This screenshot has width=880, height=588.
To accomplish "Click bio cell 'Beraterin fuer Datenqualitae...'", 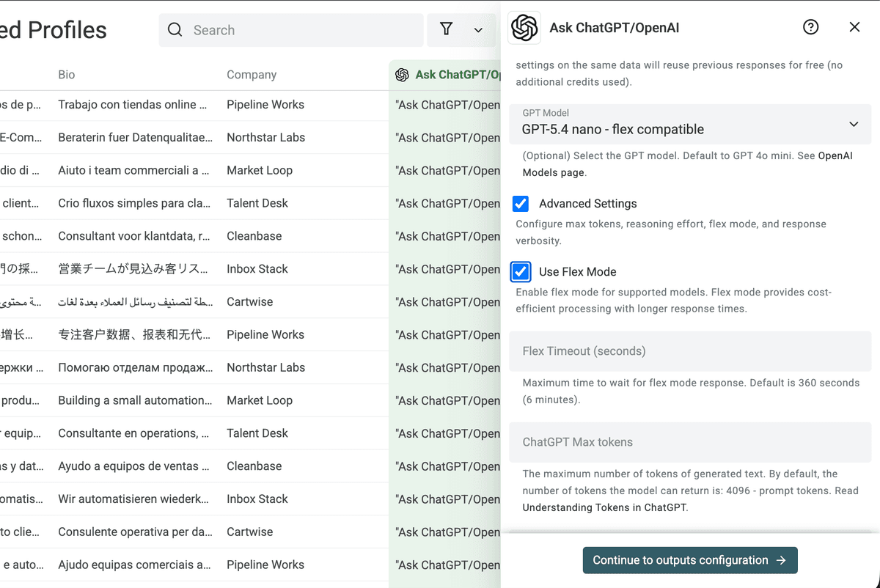I will tap(136, 138).
